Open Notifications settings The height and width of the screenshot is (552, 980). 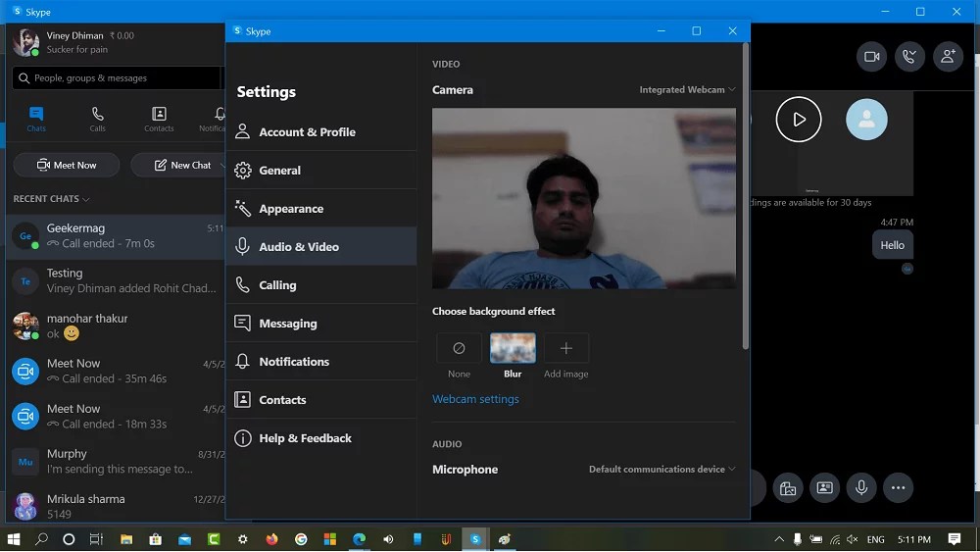[321, 362]
